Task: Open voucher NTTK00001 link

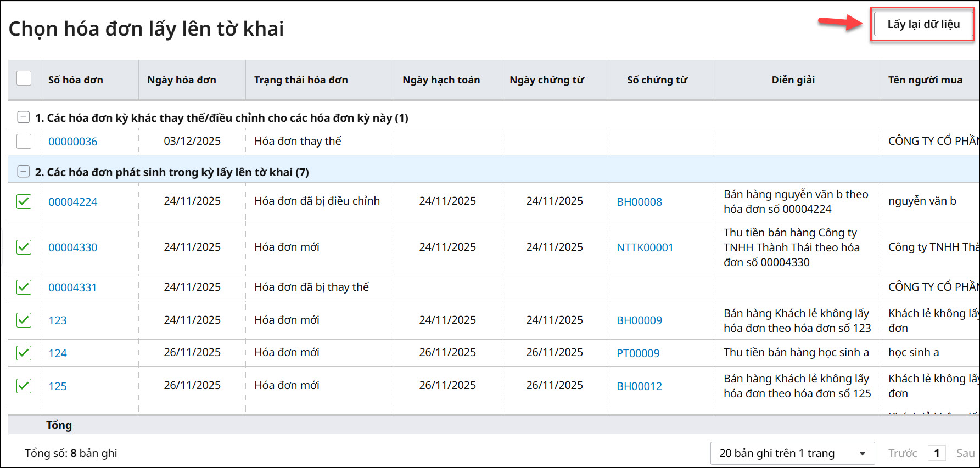Action: pos(645,247)
